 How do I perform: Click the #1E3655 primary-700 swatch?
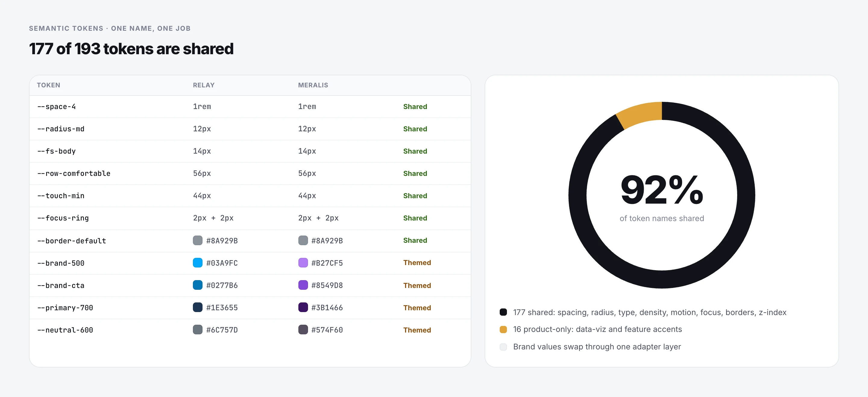point(197,308)
